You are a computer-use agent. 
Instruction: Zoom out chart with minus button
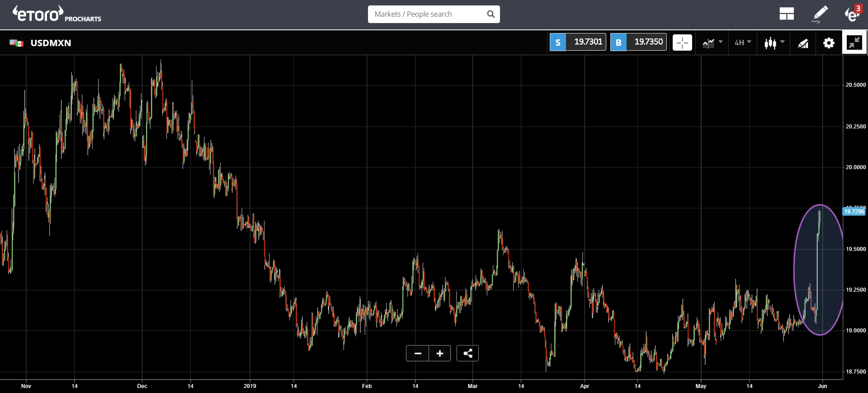pos(418,353)
